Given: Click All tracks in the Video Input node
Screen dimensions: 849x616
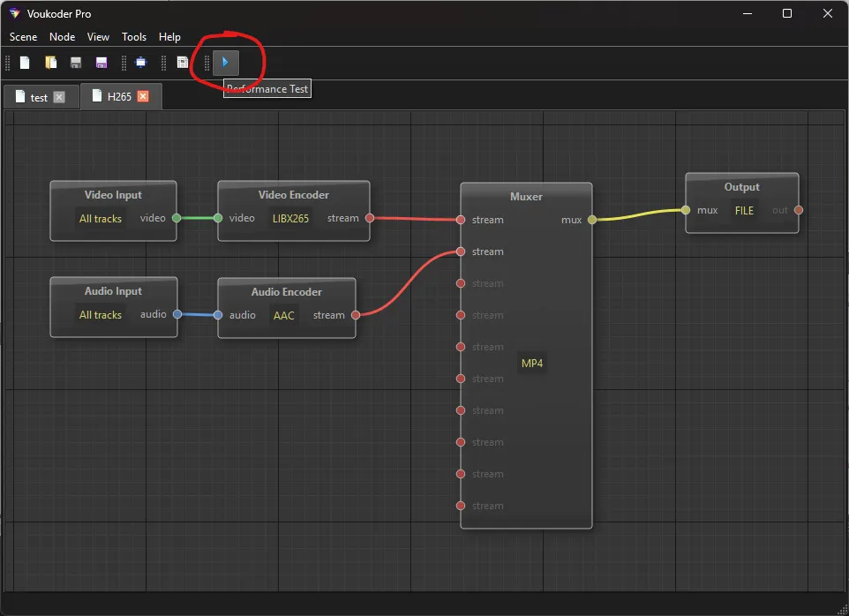Looking at the screenshot, I should tap(101, 218).
